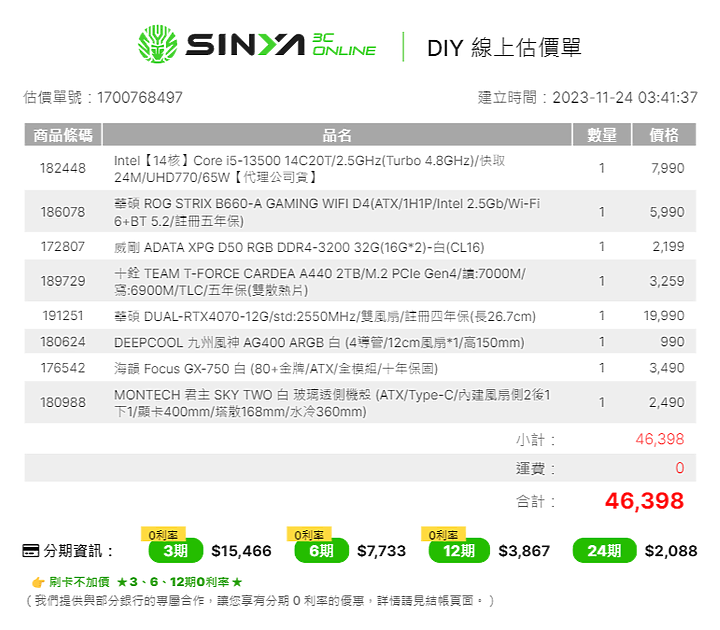Click the DIY 線上估價單 title
Image resolution: width=720 pixels, height=630 pixels.
504,47
